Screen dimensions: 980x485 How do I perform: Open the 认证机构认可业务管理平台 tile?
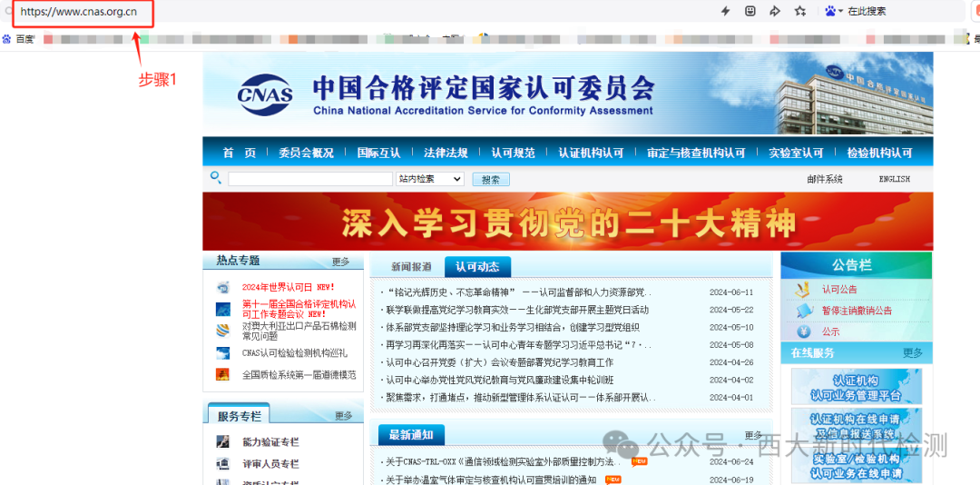856,386
